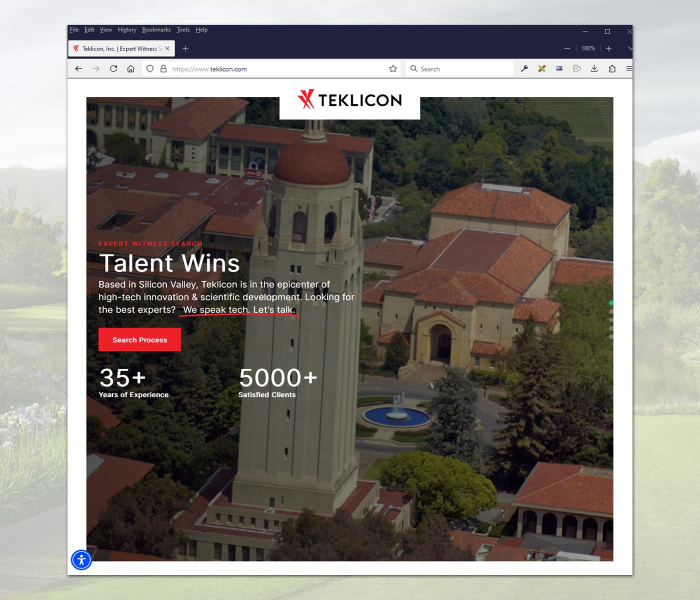Viewport: 700px width, 600px height.
Task: Maximize the browser window
Action: pyautogui.click(x=607, y=31)
